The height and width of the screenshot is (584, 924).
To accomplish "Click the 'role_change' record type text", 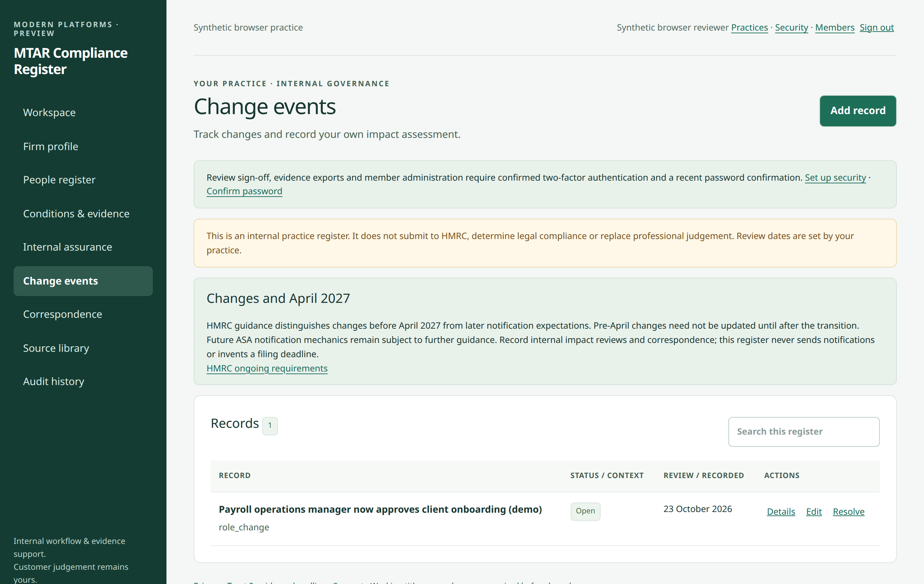I will pos(244,527).
